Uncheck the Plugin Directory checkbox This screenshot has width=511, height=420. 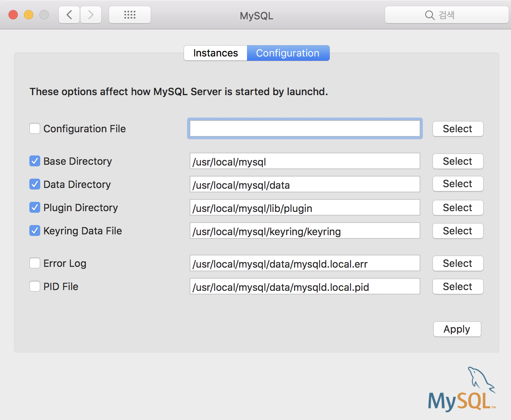pos(35,207)
